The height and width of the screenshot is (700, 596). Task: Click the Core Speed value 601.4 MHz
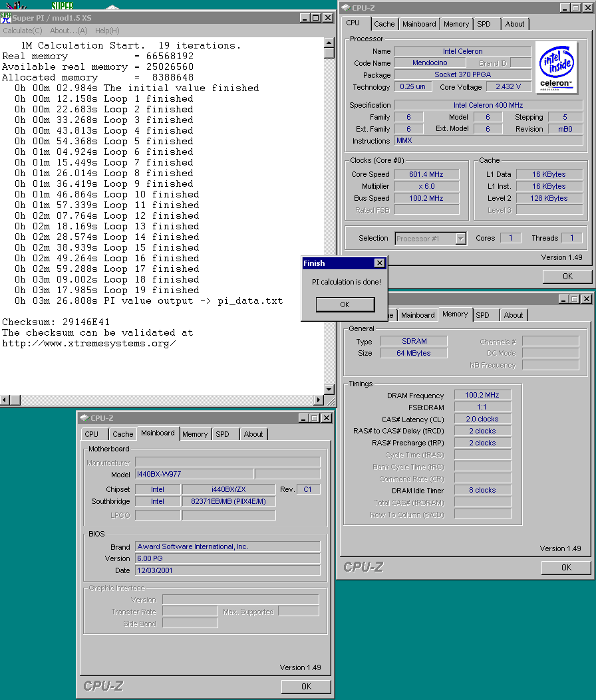click(x=426, y=174)
